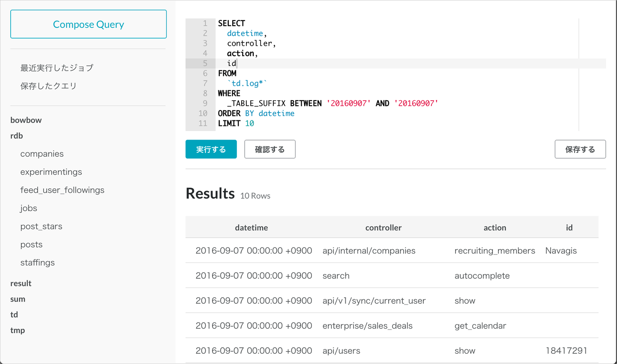Image resolution: width=617 pixels, height=364 pixels.
Task: Click the 確認する (verify) button
Action: tap(270, 149)
